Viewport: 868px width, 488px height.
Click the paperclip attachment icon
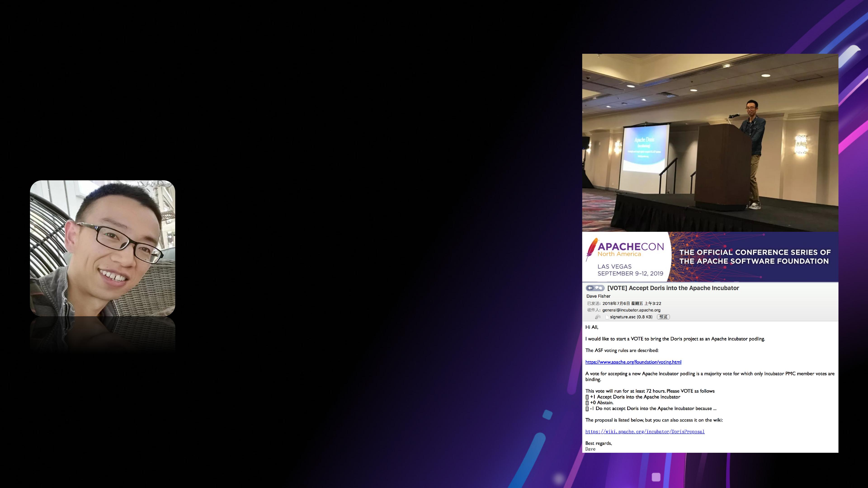pyautogui.click(x=597, y=317)
